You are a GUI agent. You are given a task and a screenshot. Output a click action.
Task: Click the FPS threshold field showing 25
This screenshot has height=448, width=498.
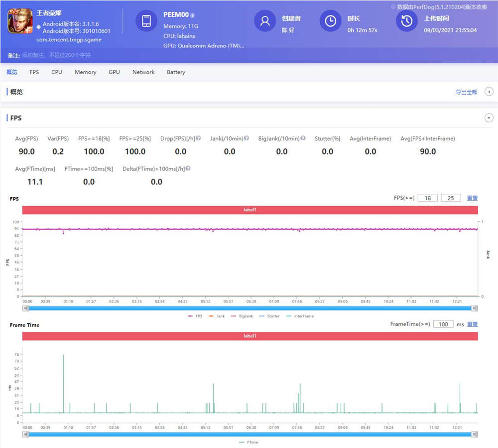click(x=451, y=198)
